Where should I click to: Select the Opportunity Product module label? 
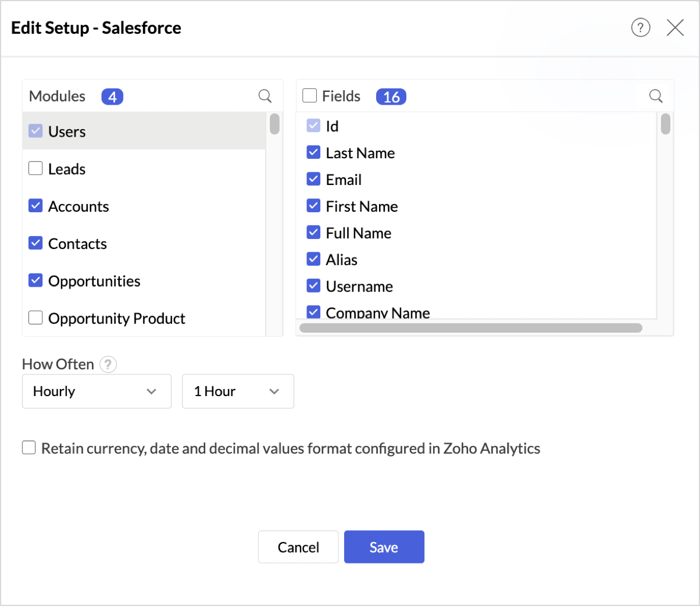click(117, 319)
